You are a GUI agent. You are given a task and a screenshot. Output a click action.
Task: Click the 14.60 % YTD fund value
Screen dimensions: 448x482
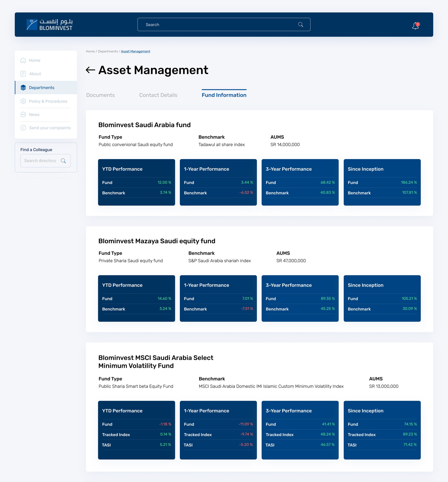point(164,298)
